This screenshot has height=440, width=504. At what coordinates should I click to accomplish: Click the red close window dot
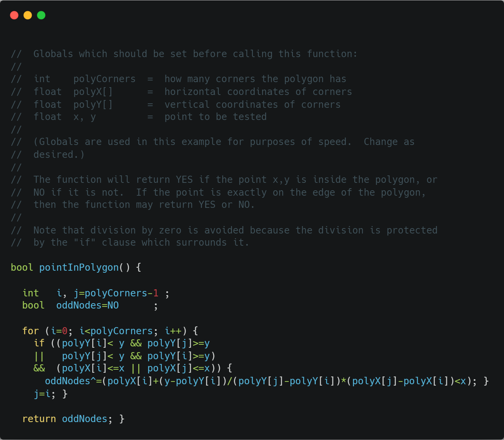tap(14, 15)
